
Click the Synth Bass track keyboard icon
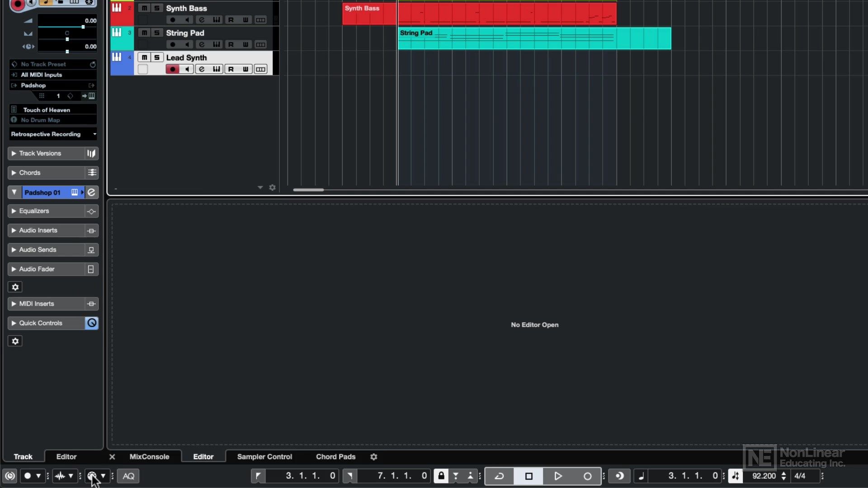click(x=117, y=8)
